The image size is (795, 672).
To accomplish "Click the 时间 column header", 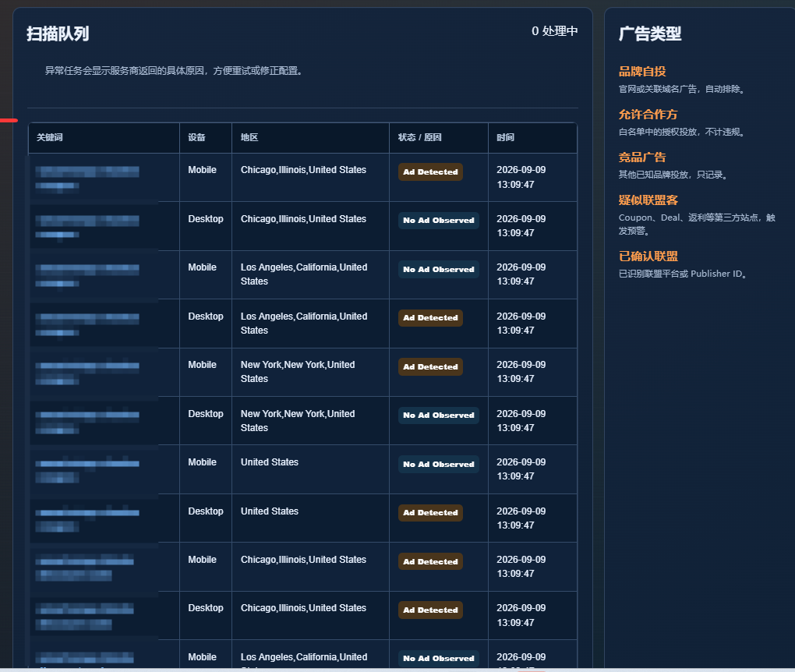I will coord(532,137).
